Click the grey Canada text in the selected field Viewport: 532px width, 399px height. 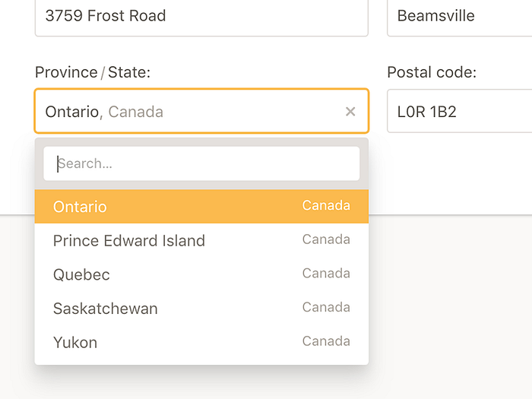pyautogui.click(x=136, y=112)
